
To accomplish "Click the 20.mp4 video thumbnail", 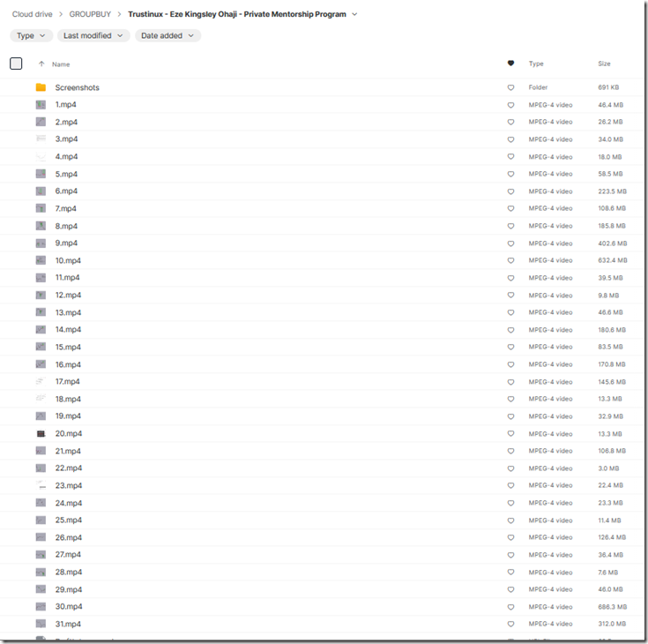I will [41, 433].
